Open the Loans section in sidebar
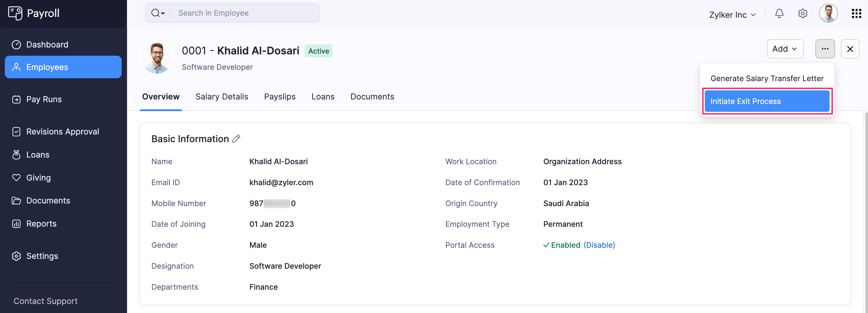 [37, 154]
